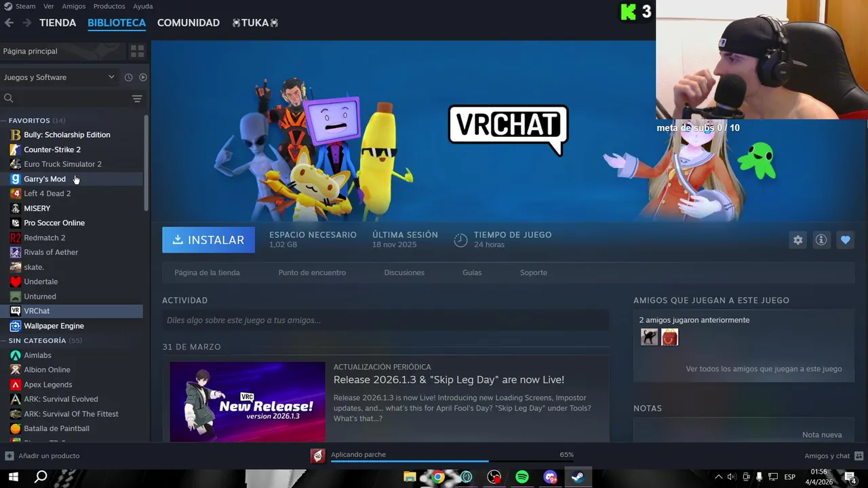This screenshot has width=868, height=488.
Task: Open Discord from the taskbar
Action: click(550, 477)
